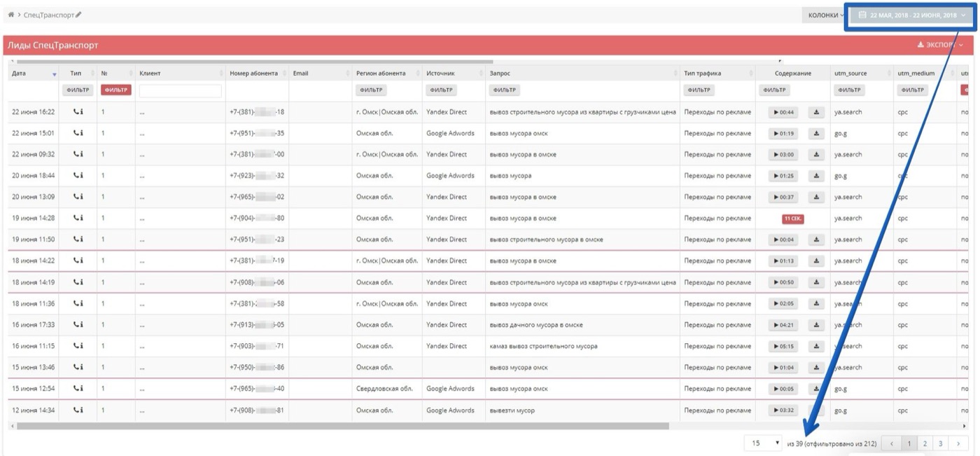Go to next page arrow
The width and height of the screenshot is (980, 456).
click(958, 443)
